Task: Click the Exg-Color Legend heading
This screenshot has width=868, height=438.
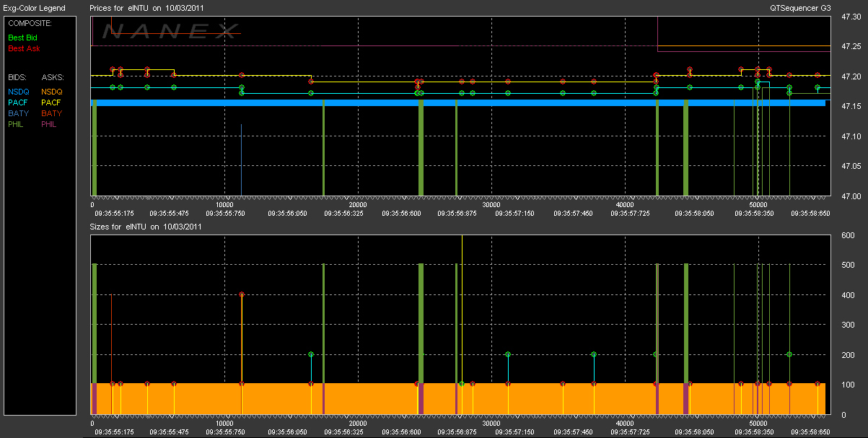Action: 35,8
